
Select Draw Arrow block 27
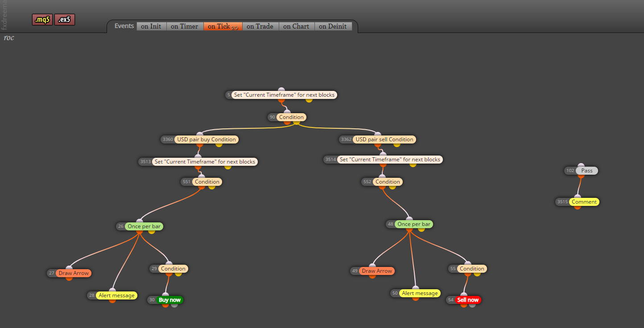[x=74, y=273]
